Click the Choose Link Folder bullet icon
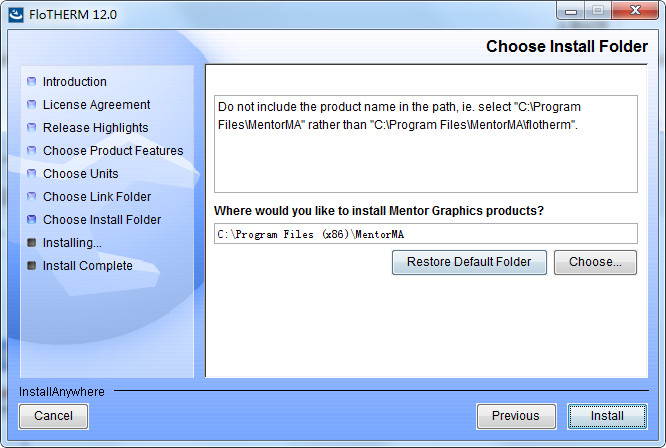 [32, 197]
